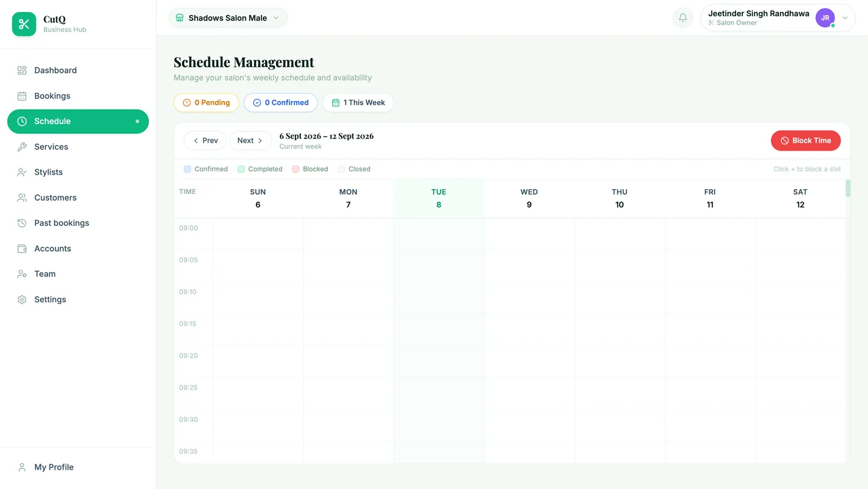Select the Schedule sidebar item
Viewport: 868px width, 489px height.
pos(78,121)
